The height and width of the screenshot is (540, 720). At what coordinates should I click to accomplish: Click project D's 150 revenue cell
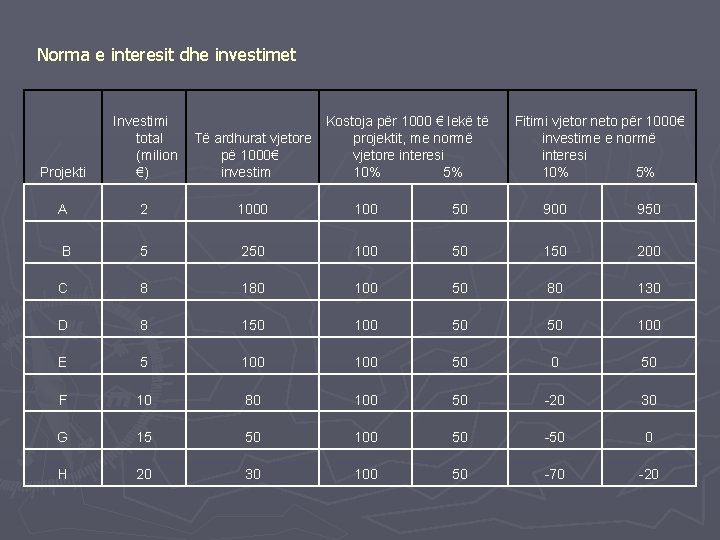[253, 319]
